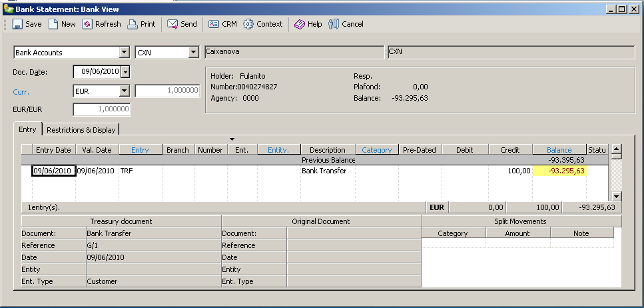Click the Save toolbar icon
Screen dimensions: 644x308
coord(18,24)
